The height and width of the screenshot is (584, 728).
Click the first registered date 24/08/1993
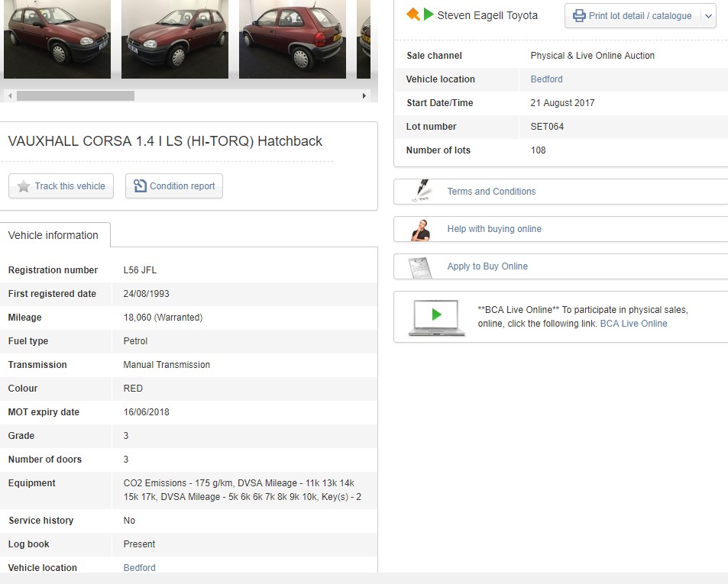pyautogui.click(x=146, y=294)
